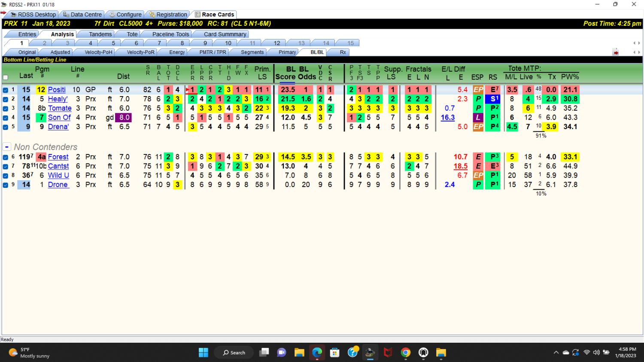Click the purple 8.0 distance cell
Image resolution: width=644 pixels, height=362 pixels.
coord(124,118)
